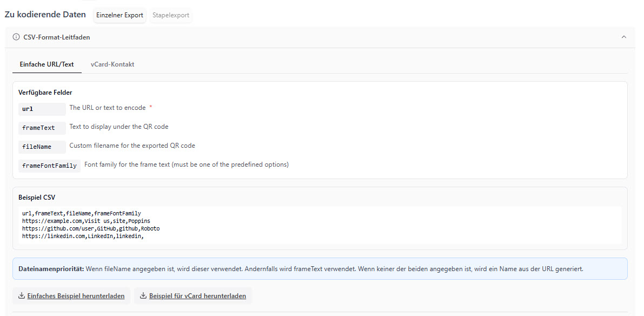
Task: Click the github.com example CSV row
Action: pyautogui.click(x=90, y=228)
